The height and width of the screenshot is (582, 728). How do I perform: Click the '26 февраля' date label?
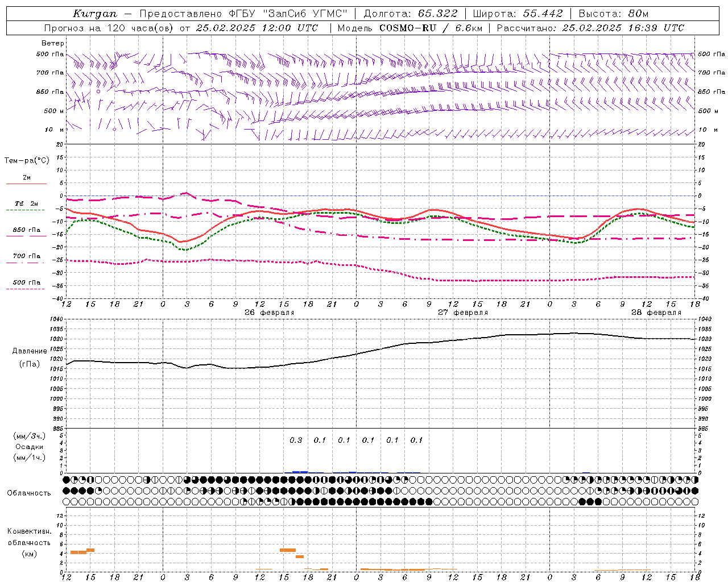tap(270, 313)
